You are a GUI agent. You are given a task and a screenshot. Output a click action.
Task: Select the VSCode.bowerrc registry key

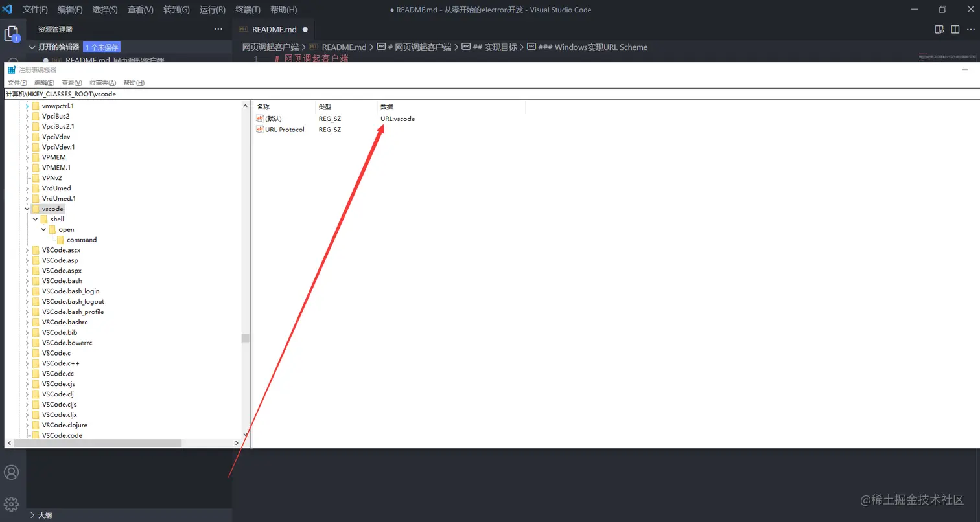[x=67, y=343]
